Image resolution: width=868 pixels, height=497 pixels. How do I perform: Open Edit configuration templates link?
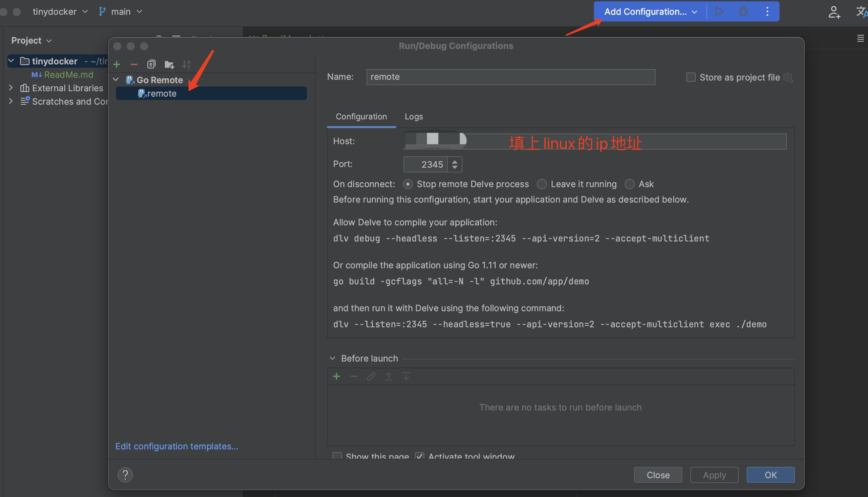[x=177, y=446]
